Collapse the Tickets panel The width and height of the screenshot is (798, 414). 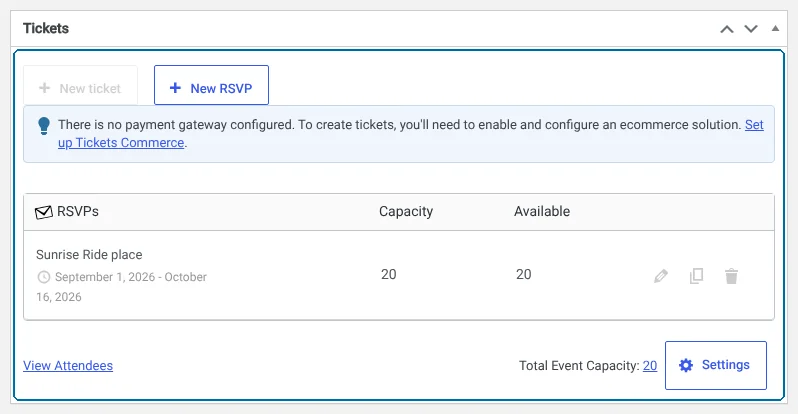point(775,29)
